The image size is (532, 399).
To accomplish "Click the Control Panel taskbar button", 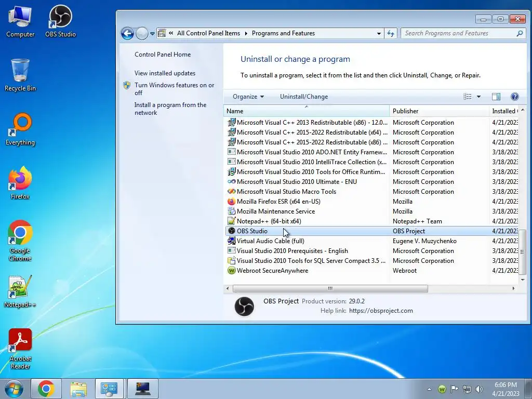I will click(109, 389).
